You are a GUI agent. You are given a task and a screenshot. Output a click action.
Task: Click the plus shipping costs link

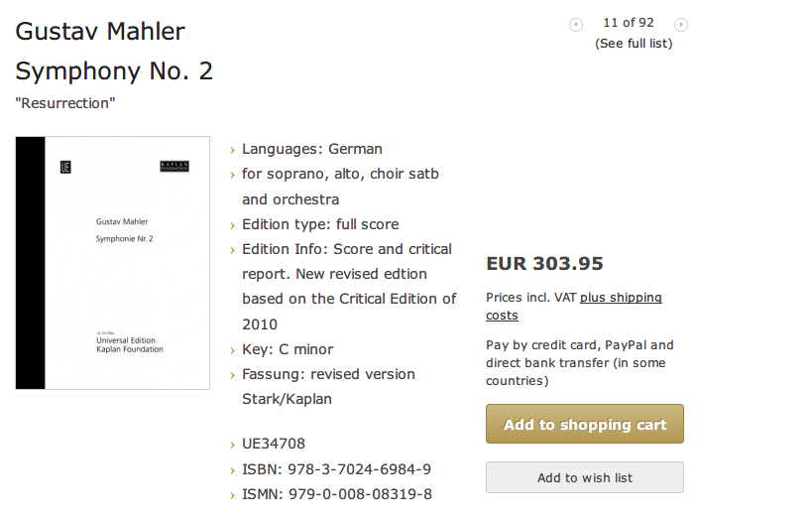pyautogui.click(x=574, y=306)
